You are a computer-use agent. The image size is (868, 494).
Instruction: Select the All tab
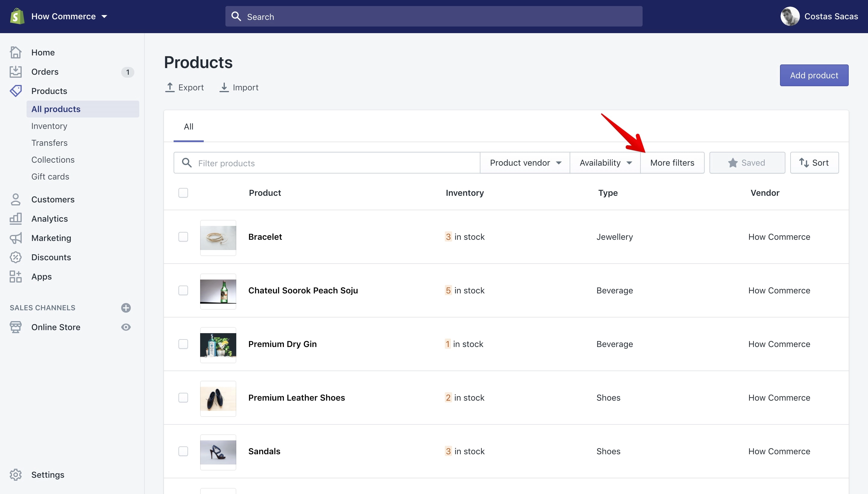coord(189,127)
